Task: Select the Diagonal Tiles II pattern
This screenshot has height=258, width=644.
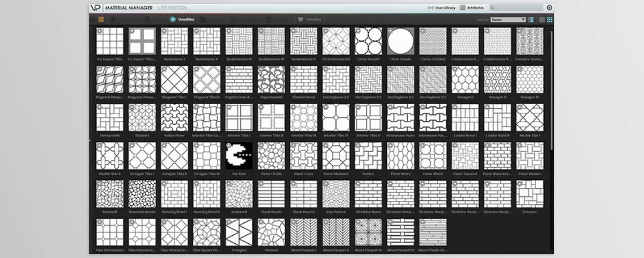Action: [x=207, y=79]
